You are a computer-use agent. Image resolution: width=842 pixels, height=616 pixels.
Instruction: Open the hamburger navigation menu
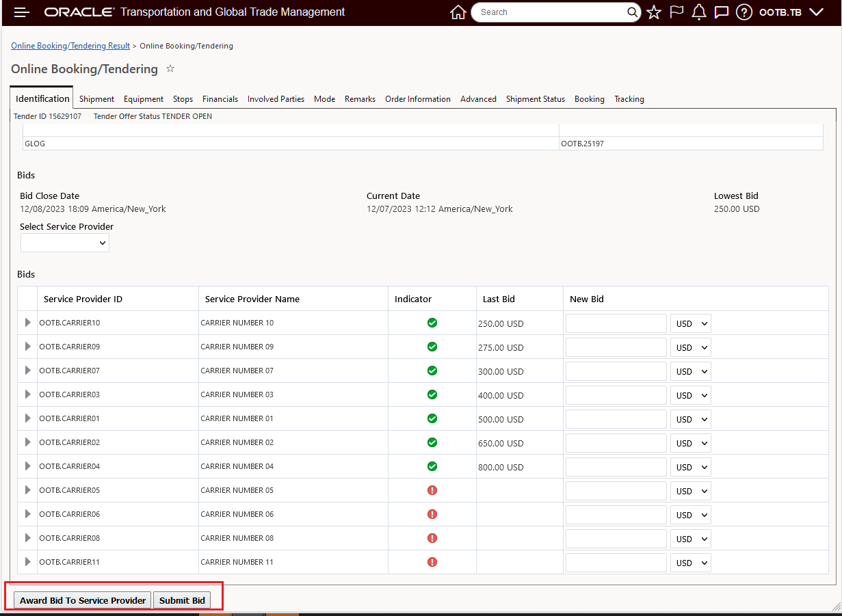pos(22,12)
